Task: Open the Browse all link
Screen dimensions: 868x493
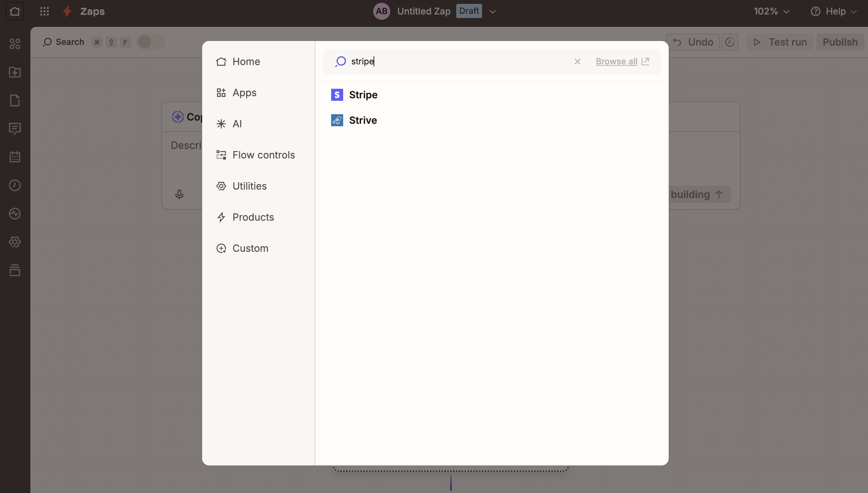Action: (x=623, y=62)
